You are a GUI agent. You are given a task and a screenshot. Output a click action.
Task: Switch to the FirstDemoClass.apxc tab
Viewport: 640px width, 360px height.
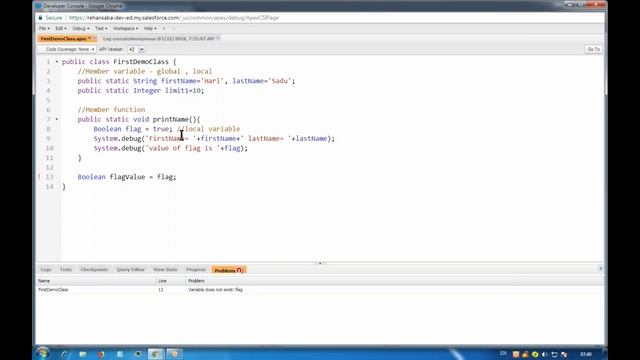coord(64,39)
